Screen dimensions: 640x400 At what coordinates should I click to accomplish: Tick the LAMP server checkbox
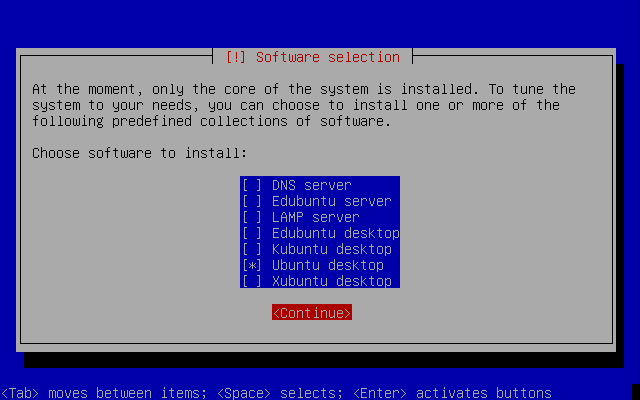coord(252,217)
